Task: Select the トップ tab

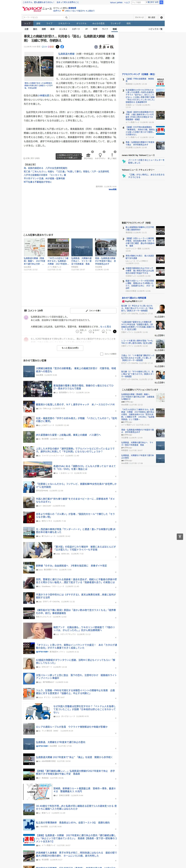Action: click(x=27, y=24)
